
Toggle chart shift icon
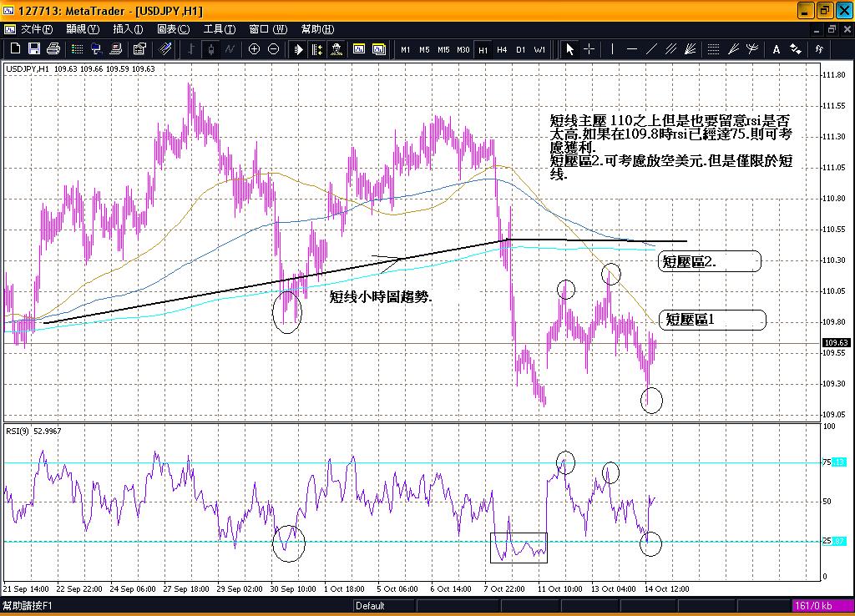point(316,49)
